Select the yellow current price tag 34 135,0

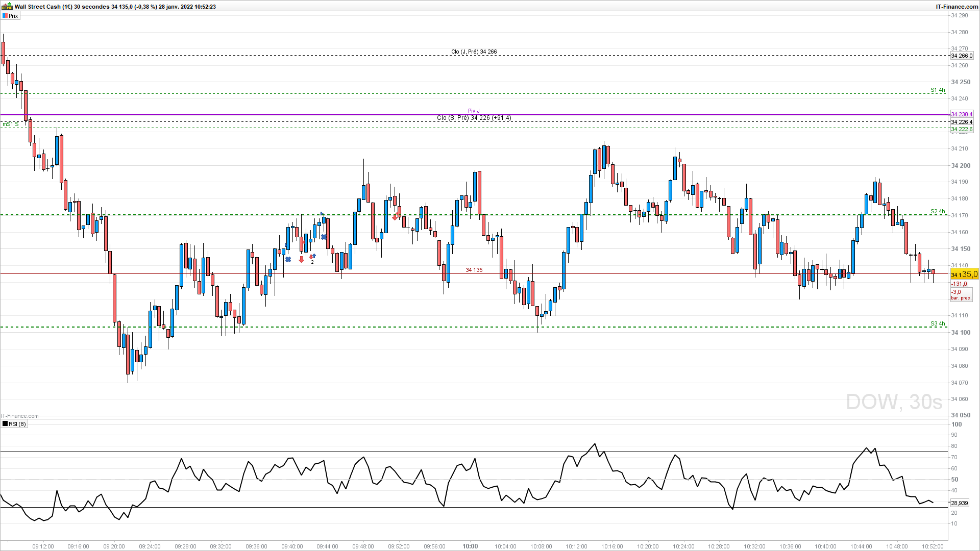964,274
